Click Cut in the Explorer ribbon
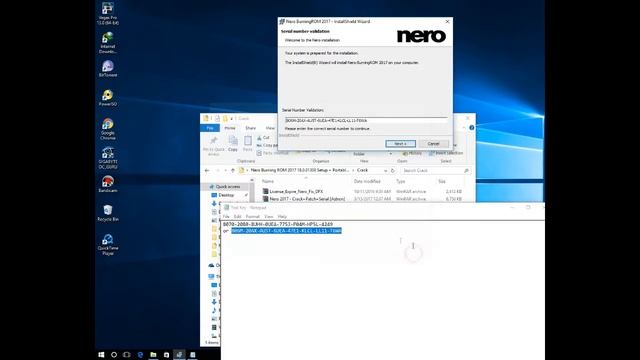Screen dimensions: 640x360 coord(263,138)
